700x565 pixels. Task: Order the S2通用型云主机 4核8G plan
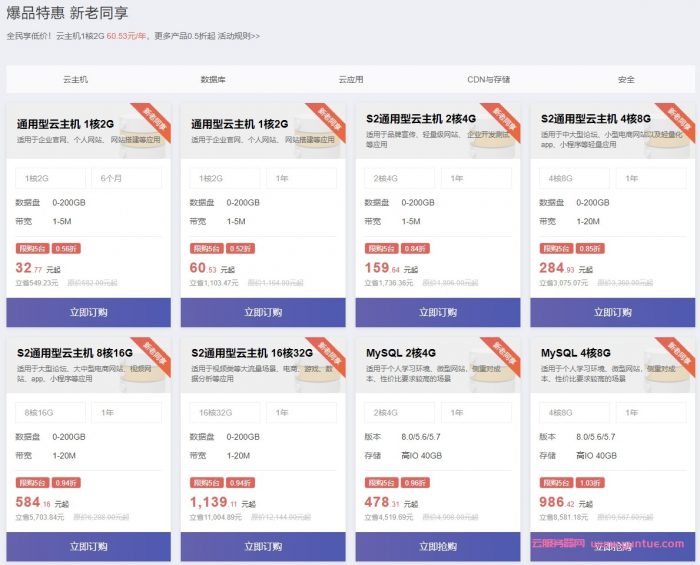click(612, 312)
